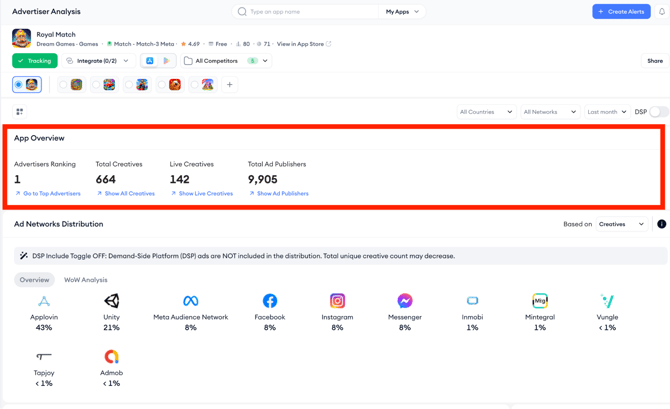Click the Meta Audience Network icon
This screenshot has height=409, width=670.
(191, 301)
